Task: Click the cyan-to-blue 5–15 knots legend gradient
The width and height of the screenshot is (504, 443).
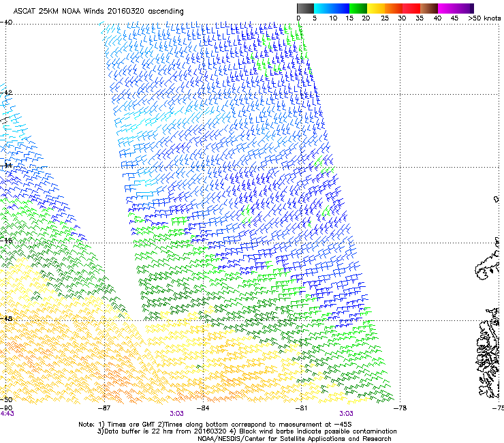Action: pyautogui.click(x=332, y=8)
